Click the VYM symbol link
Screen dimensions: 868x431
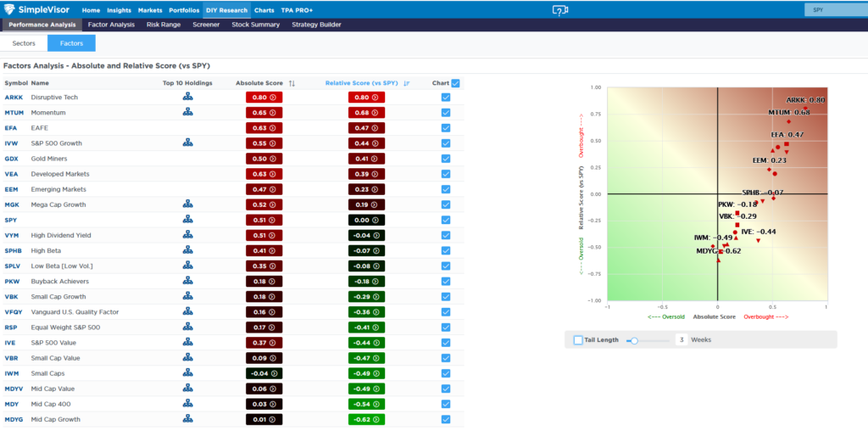point(11,235)
